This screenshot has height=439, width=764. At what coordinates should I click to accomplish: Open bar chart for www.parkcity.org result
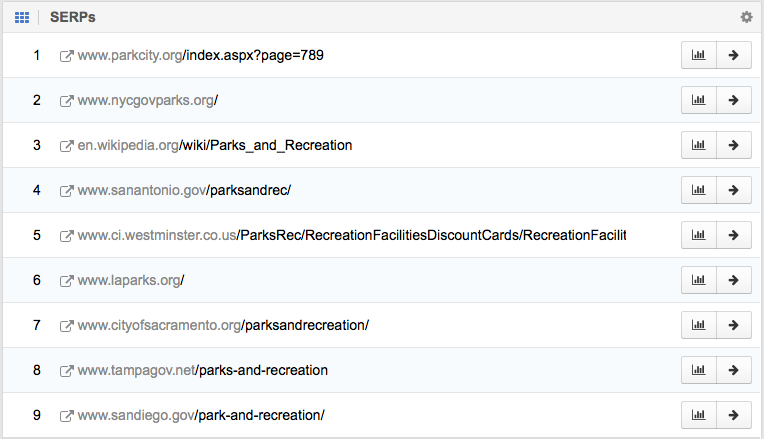pyautogui.click(x=698, y=55)
